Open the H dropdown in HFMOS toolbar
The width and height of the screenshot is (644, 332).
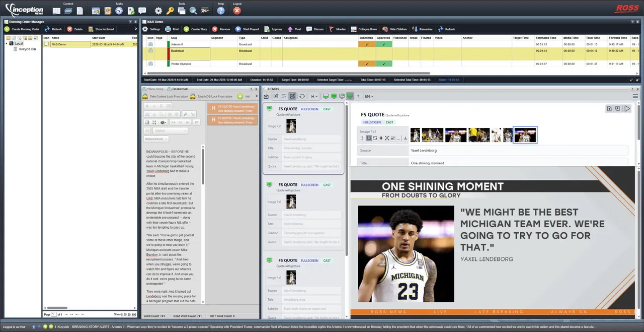(314, 96)
